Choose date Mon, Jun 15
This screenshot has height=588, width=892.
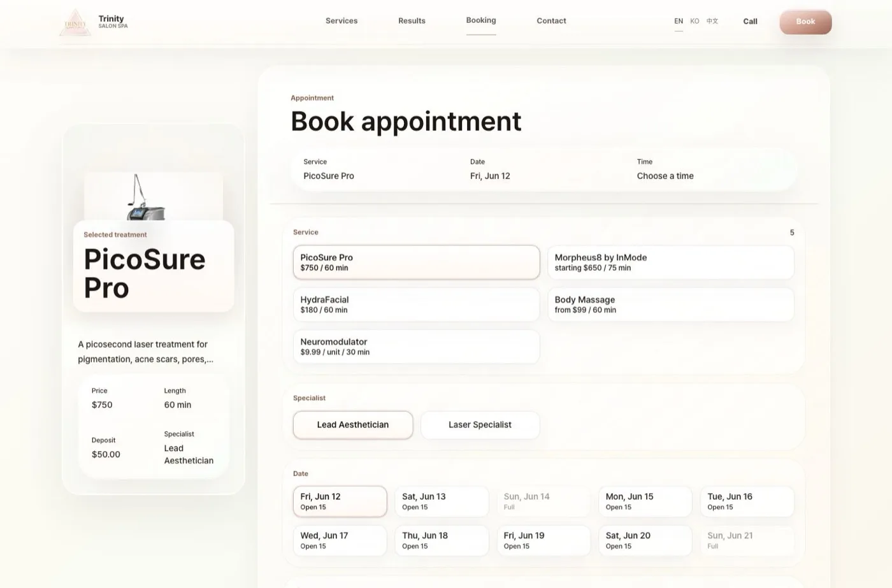[x=645, y=501]
